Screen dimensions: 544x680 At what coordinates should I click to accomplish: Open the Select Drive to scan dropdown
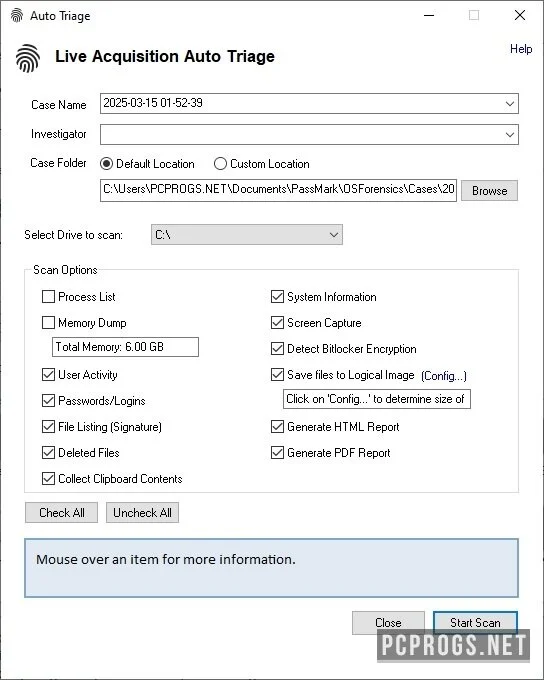(246, 235)
